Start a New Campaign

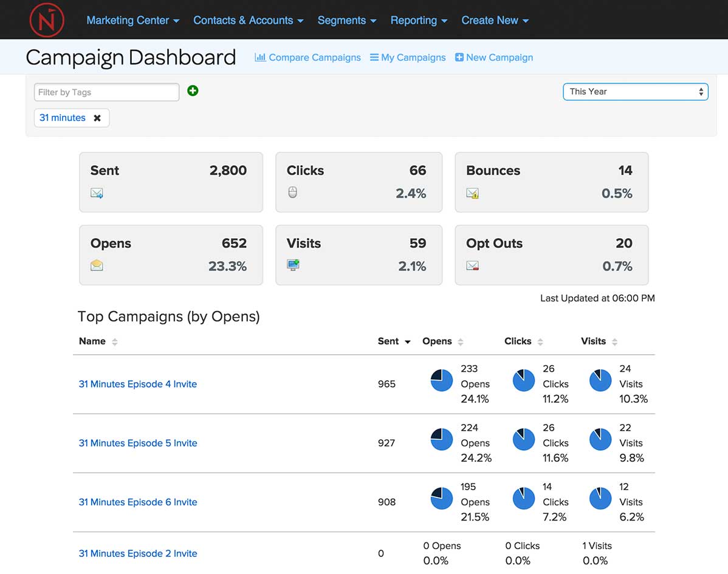click(494, 58)
